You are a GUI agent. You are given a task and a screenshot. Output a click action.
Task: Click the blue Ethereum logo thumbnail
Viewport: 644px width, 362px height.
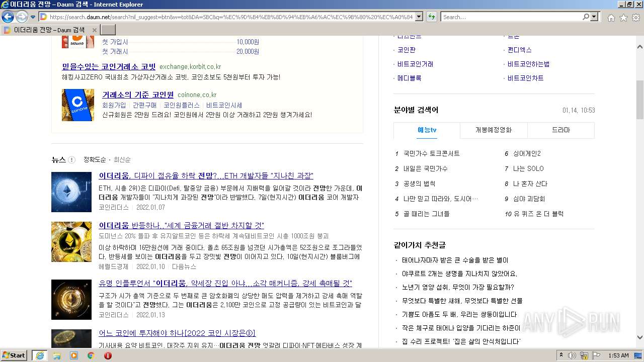coord(71,192)
